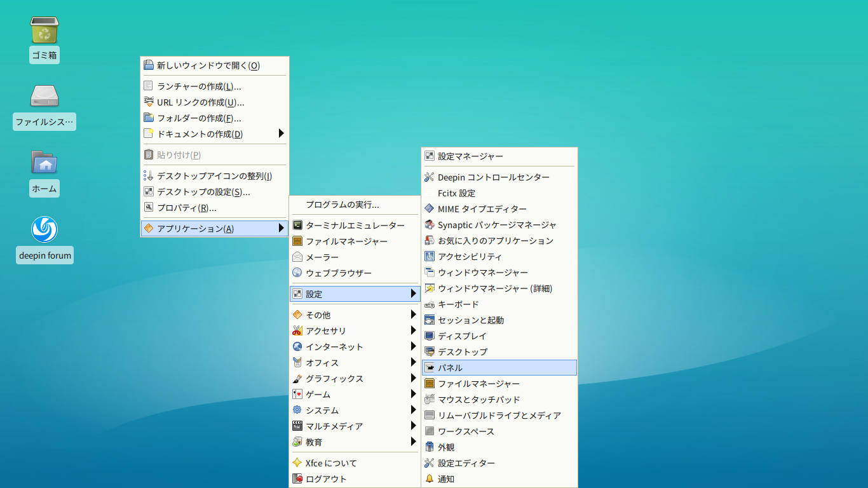Choose 新しいウィンドウで開く menu item

(x=215, y=65)
